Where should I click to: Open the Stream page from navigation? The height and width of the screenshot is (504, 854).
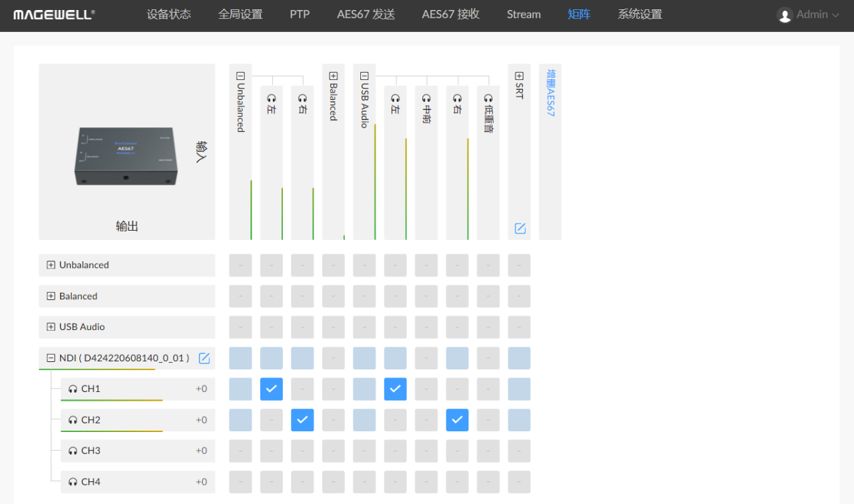[x=523, y=15]
